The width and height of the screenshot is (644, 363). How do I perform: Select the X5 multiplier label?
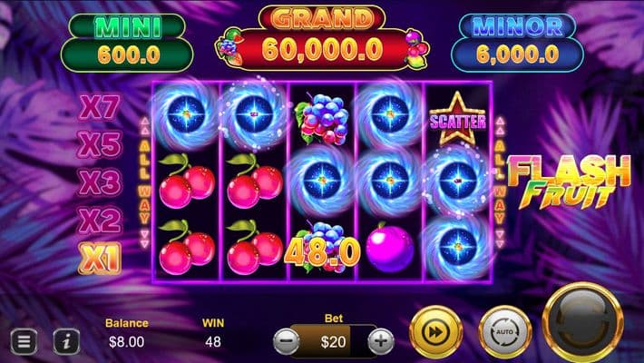(x=100, y=144)
